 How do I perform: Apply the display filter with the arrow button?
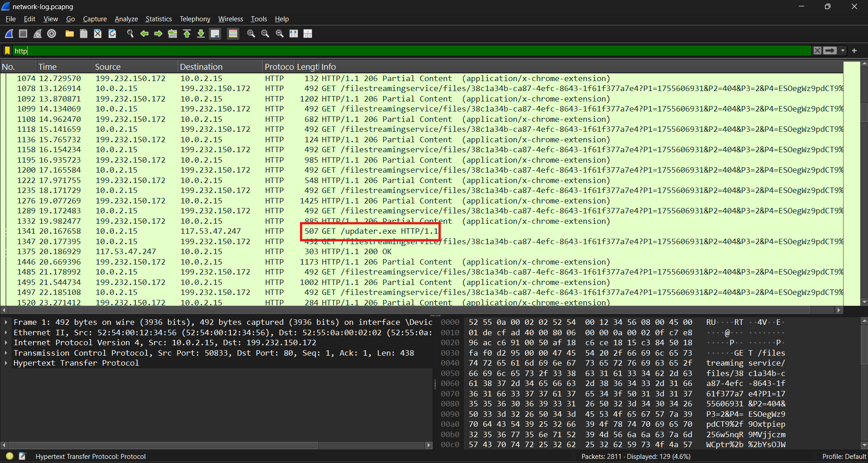(x=830, y=51)
